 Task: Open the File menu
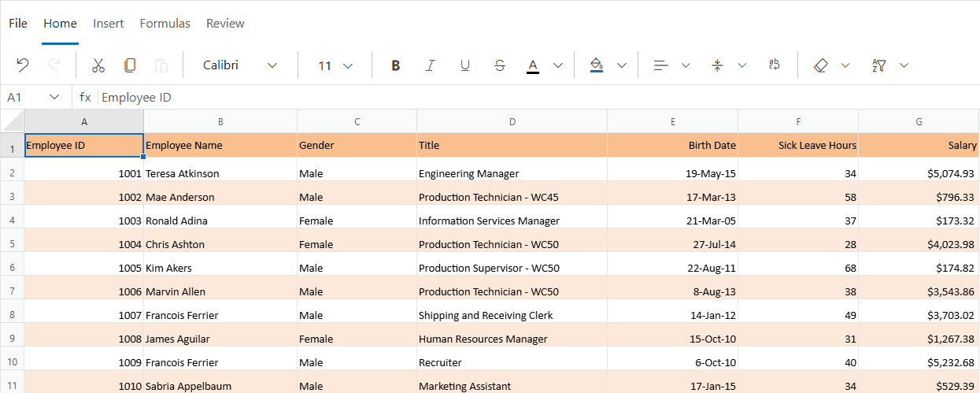18,24
